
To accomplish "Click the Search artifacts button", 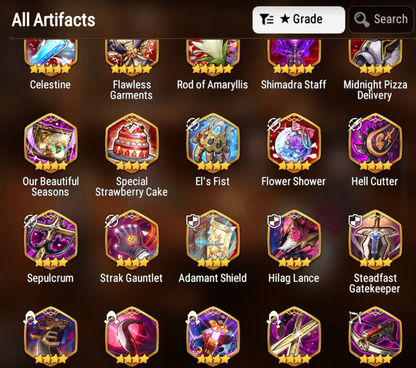I will pyautogui.click(x=381, y=19).
